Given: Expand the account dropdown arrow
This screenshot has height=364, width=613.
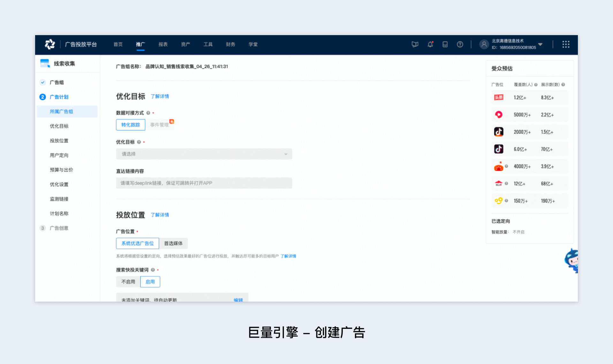Looking at the screenshot, I should click(x=540, y=44).
